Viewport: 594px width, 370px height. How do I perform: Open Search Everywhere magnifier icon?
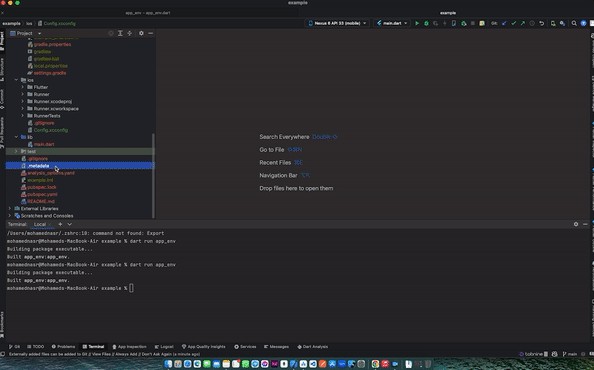pos(574,23)
